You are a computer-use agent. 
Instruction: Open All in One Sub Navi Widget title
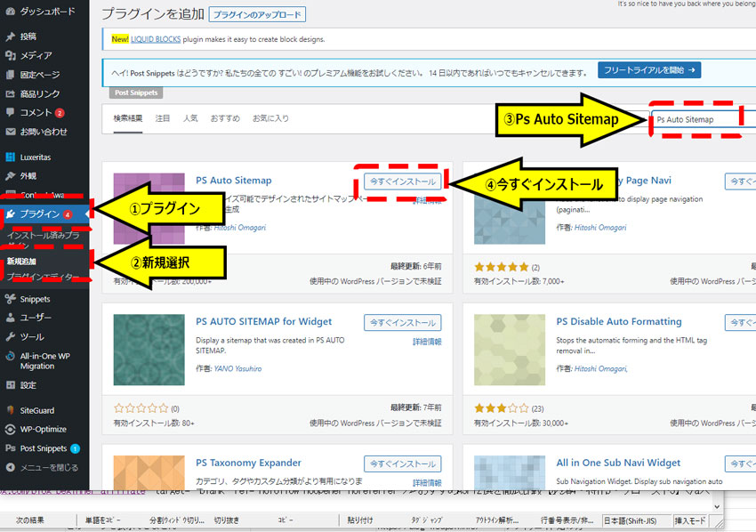coord(618,463)
